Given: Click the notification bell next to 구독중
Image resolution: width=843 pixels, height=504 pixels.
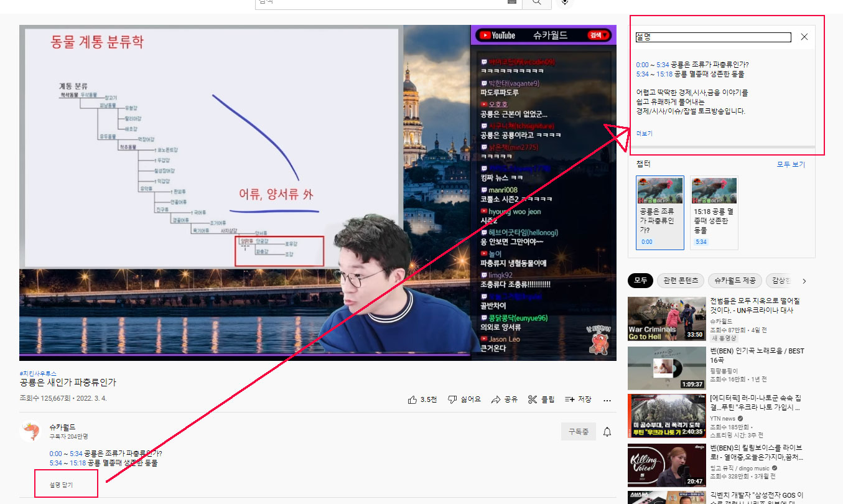Looking at the screenshot, I should 607,431.
